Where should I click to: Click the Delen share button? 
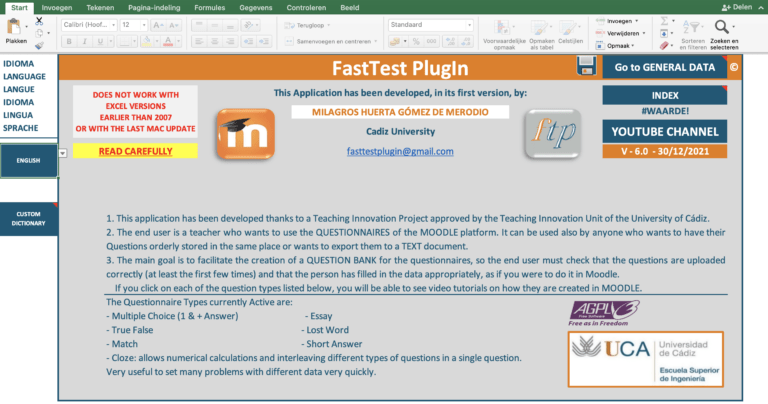coord(737,7)
